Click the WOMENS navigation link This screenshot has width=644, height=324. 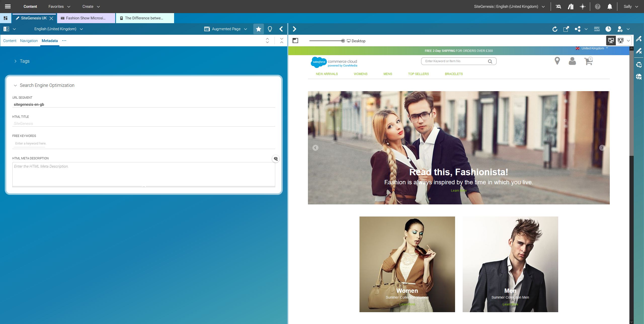360,74
